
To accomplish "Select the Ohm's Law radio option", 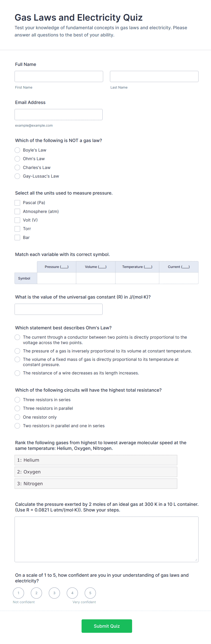I will click(17, 159).
